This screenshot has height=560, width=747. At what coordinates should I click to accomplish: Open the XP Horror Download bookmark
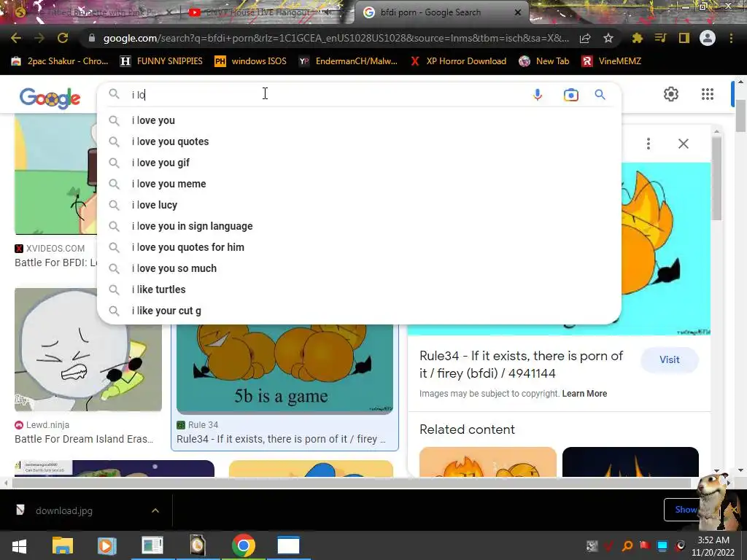[458, 61]
